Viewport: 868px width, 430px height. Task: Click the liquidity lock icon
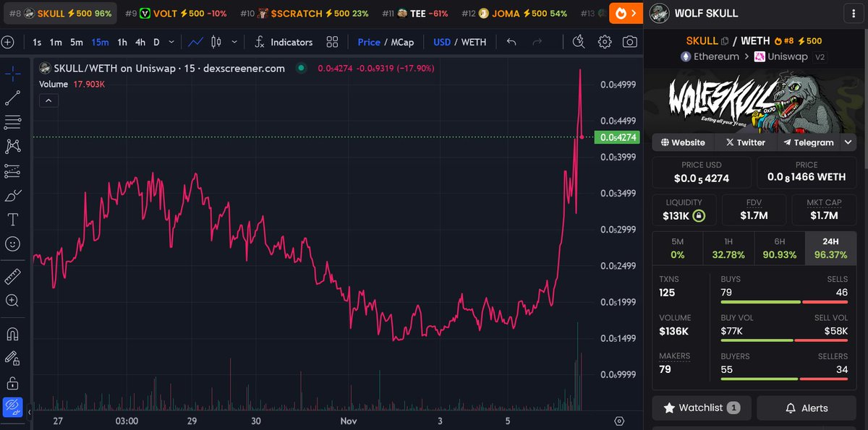pos(698,215)
